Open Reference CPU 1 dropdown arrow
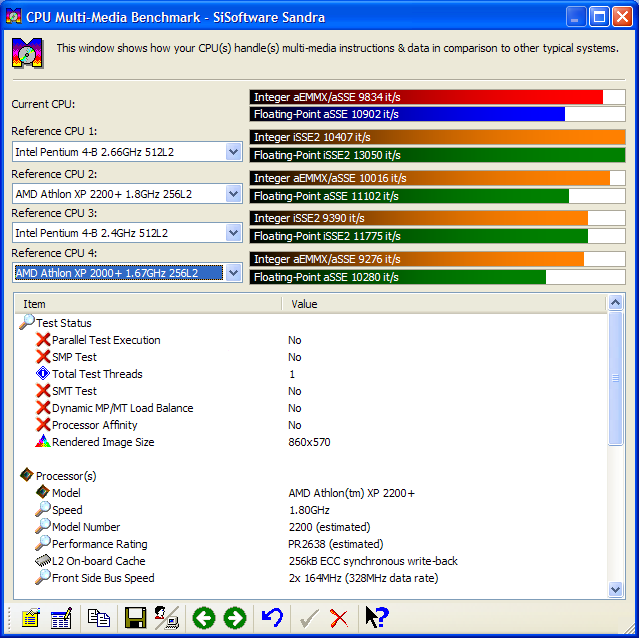Image resolution: width=639 pixels, height=638 pixels. (234, 152)
